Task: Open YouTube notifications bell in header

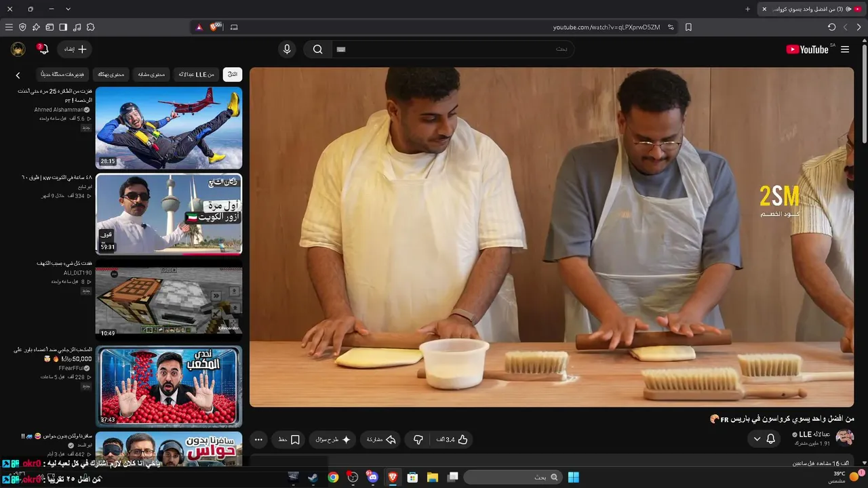Action: click(43, 49)
